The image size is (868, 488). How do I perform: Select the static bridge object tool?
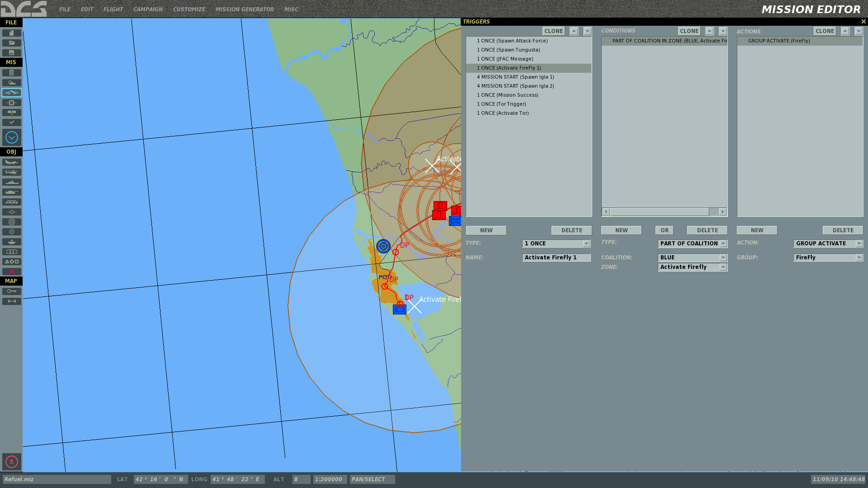(x=12, y=202)
